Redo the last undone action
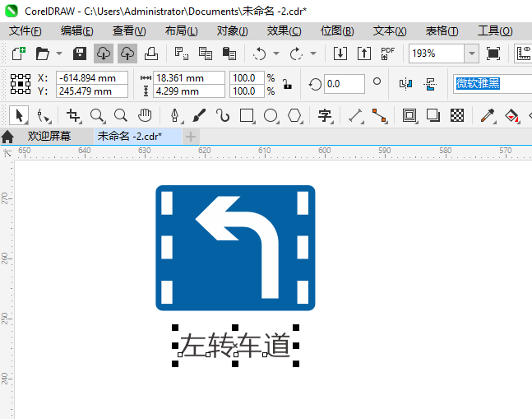The width and height of the screenshot is (532, 419). (296, 54)
